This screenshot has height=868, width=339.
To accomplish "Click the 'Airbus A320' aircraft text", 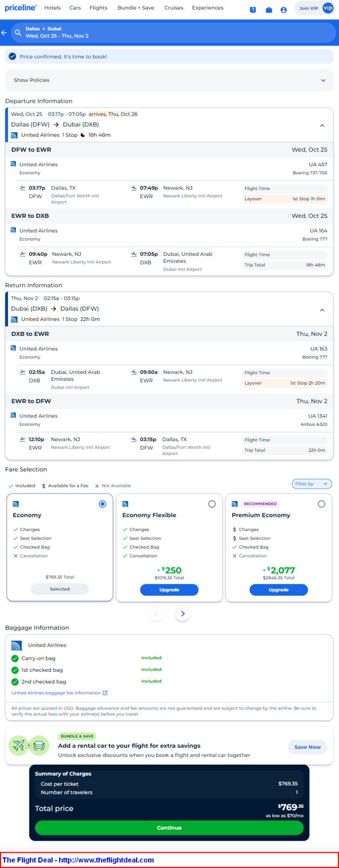I will pos(314,424).
